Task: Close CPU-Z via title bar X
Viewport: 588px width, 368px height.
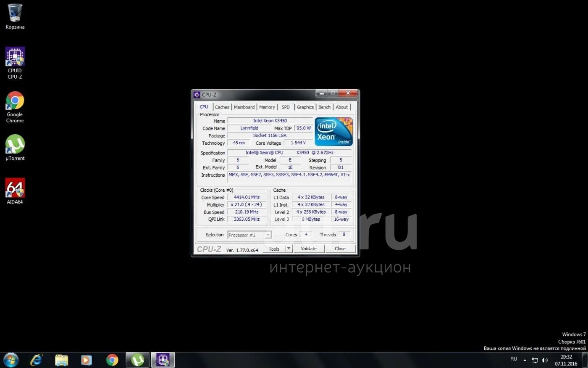Action: pos(348,93)
